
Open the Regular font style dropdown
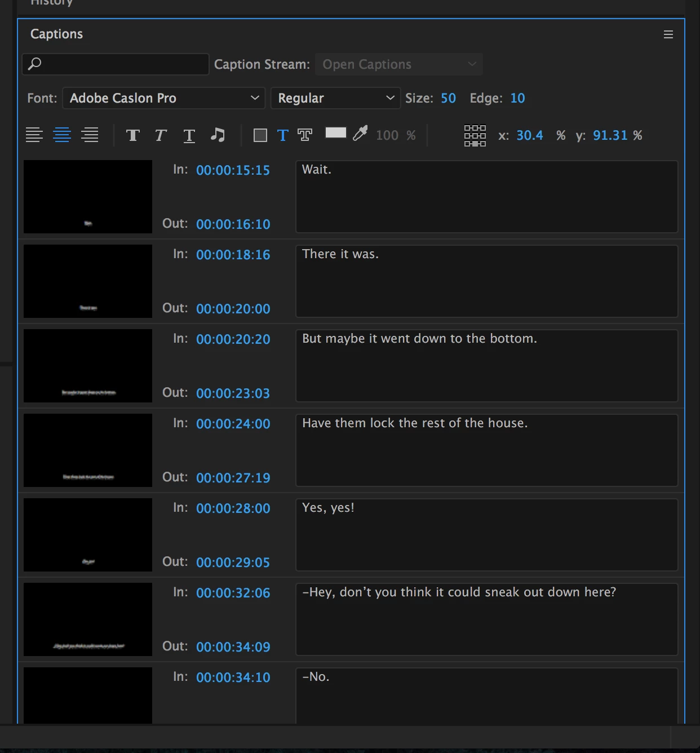click(x=336, y=98)
